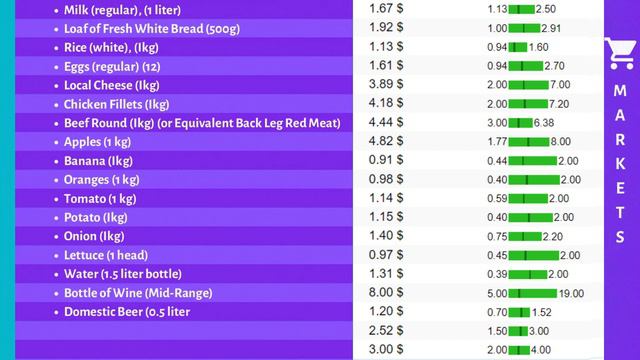The width and height of the screenshot is (640, 360).
Task: Click the Rice (white), (1kg) label
Action: coord(111,47)
